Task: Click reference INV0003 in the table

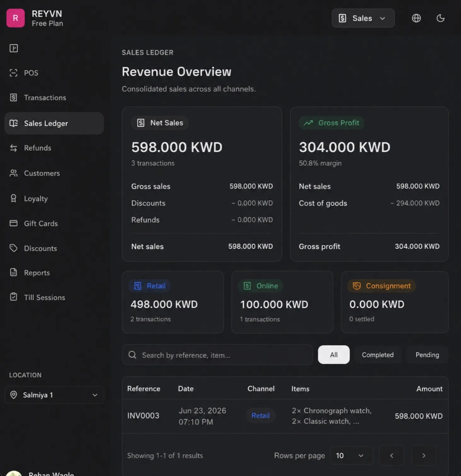Action: (x=143, y=415)
